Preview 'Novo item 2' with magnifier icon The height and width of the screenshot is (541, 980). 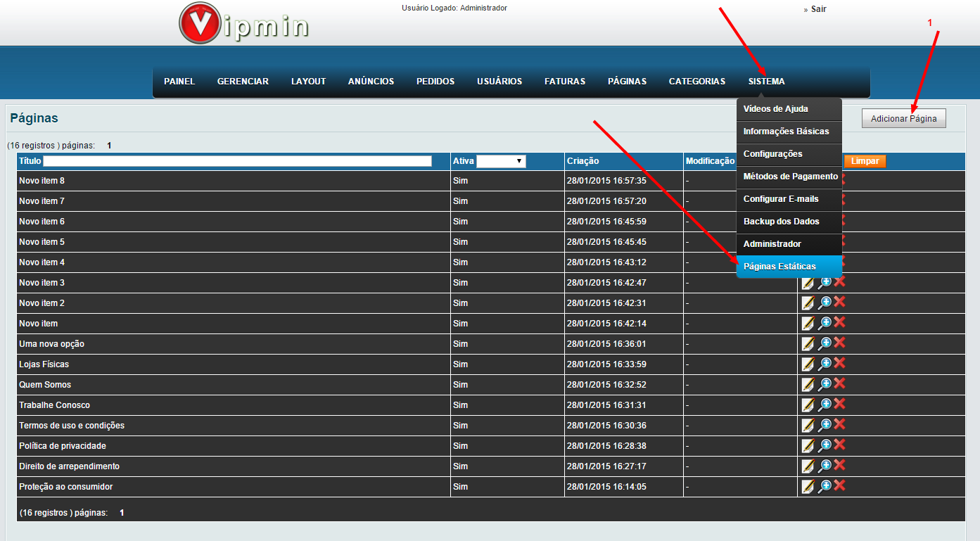coord(824,303)
